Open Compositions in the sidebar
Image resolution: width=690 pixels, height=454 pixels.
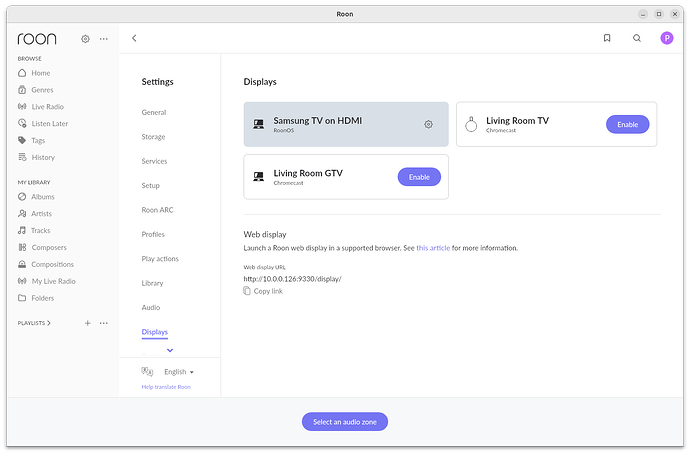(x=52, y=264)
